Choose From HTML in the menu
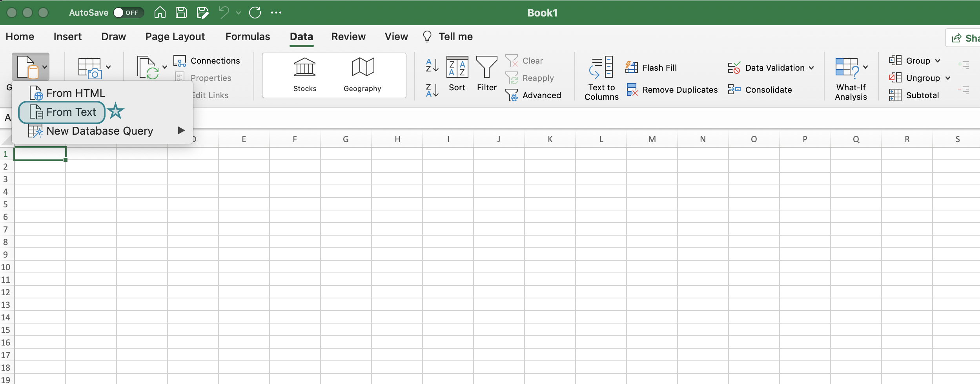This screenshot has height=384, width=980. [x=102, y=93]
